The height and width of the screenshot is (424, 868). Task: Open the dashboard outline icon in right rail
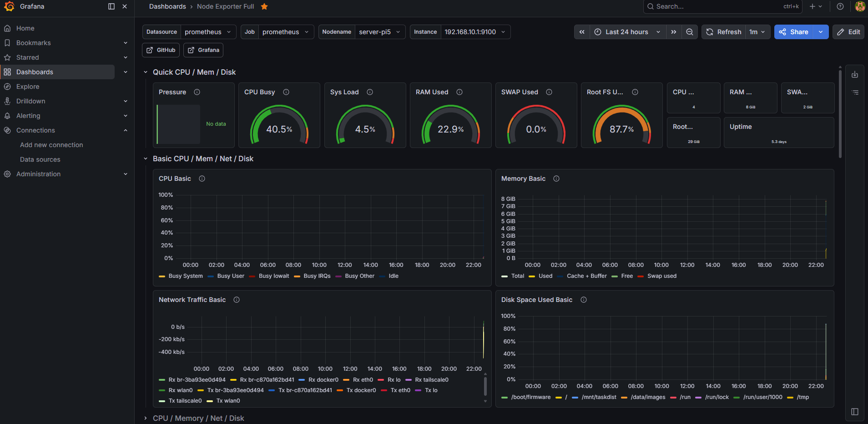coord(855,92)
